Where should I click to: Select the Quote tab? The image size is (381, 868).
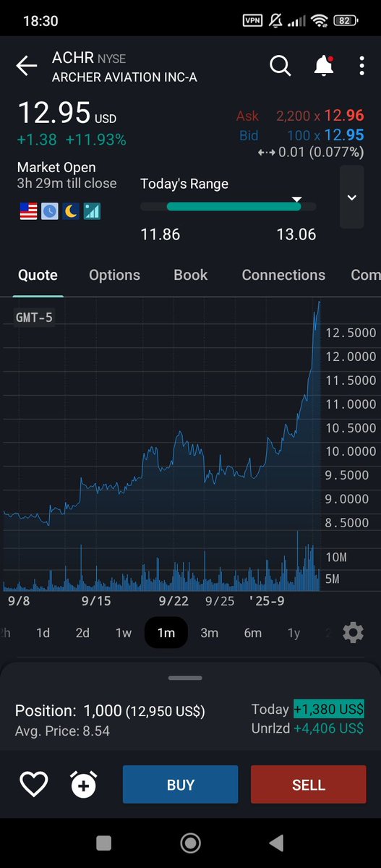pyautogui.click(x=38, y=275)
